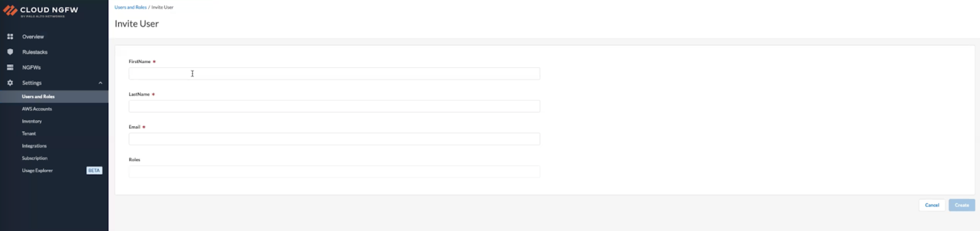
Task: Select the Integrations entry in sidebar
Action: tap(34, 146)
